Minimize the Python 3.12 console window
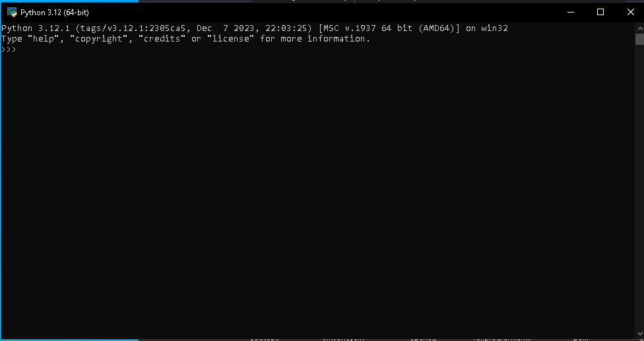The height and width of the screenshot is (341, 644). (x=571, y=13)
